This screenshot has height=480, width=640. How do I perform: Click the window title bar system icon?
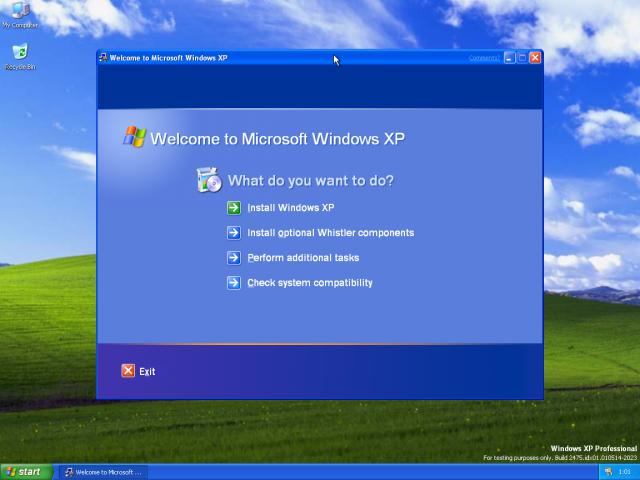point(103,58)
